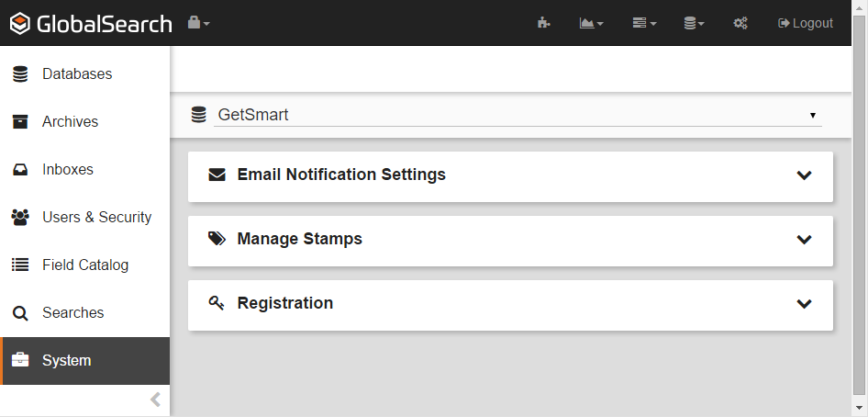This screenshot has height=417, width=868.
Task: Expand the Registration section chevron
Action: (x=804, y=304)
